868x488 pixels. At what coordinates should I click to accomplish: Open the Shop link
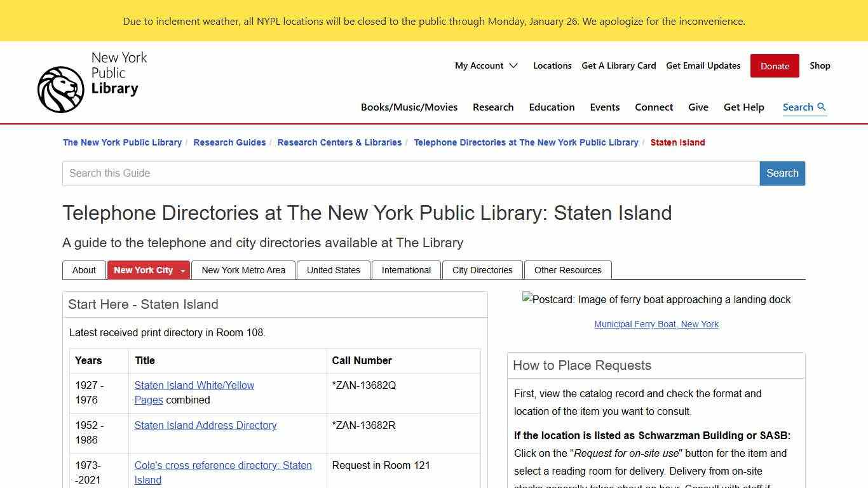[820, 65]
